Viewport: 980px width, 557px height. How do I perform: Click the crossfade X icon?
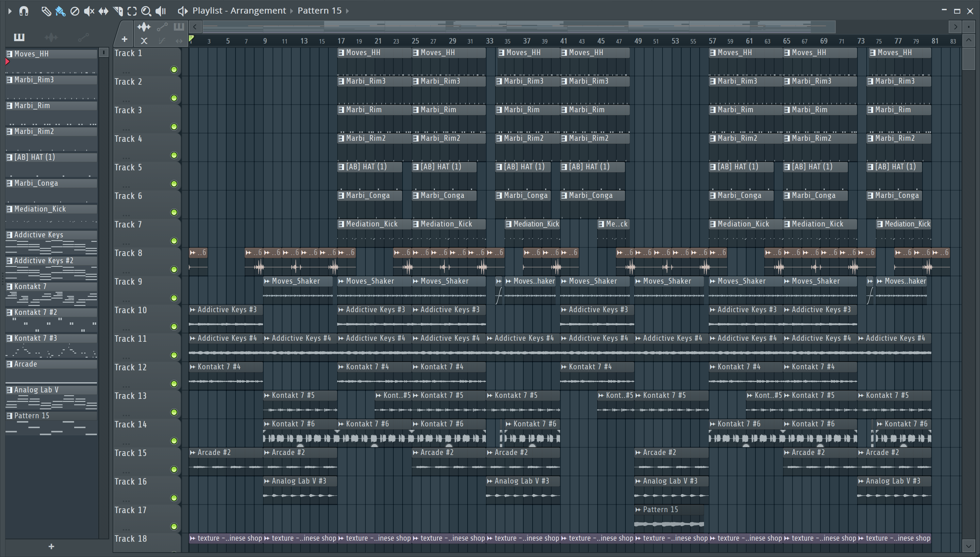pos(144,40)
